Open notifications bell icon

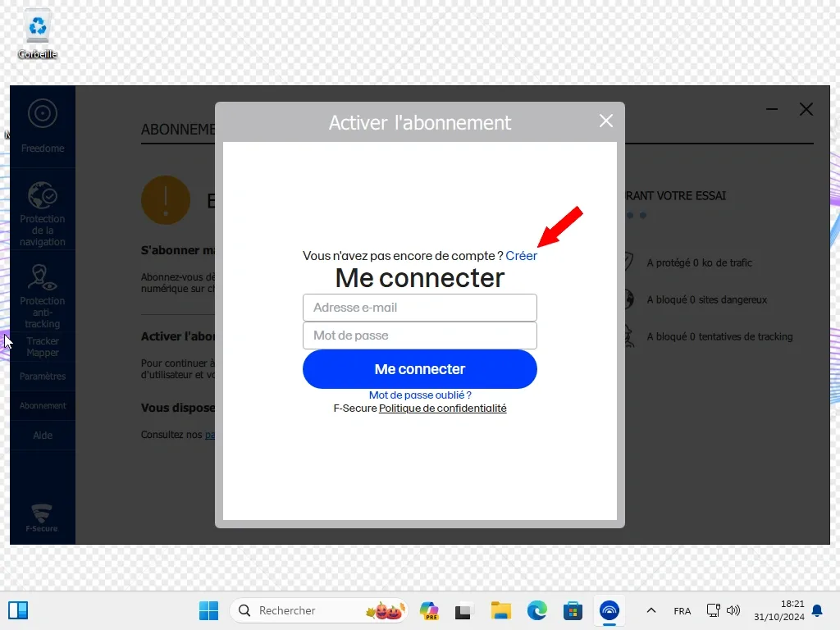point(817,610)
